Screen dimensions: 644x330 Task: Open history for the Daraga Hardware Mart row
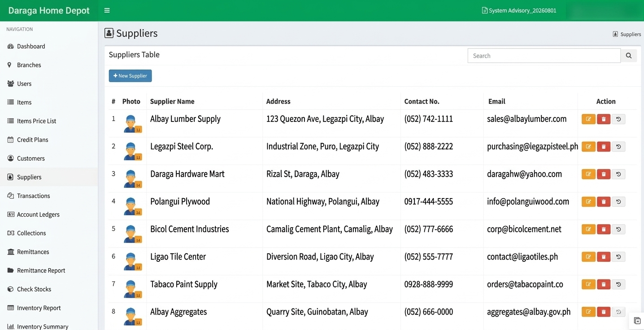(x=618, y=174)
